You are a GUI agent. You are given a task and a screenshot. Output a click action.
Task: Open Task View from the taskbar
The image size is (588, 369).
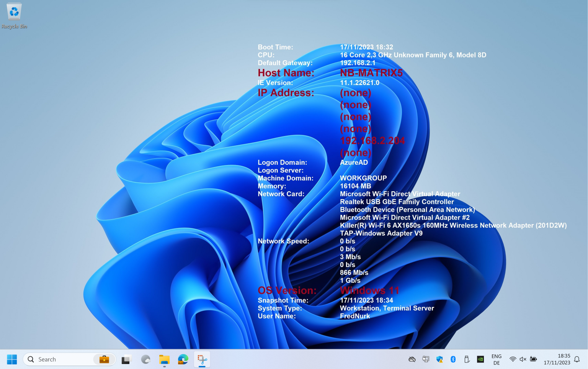click(126, 359)
